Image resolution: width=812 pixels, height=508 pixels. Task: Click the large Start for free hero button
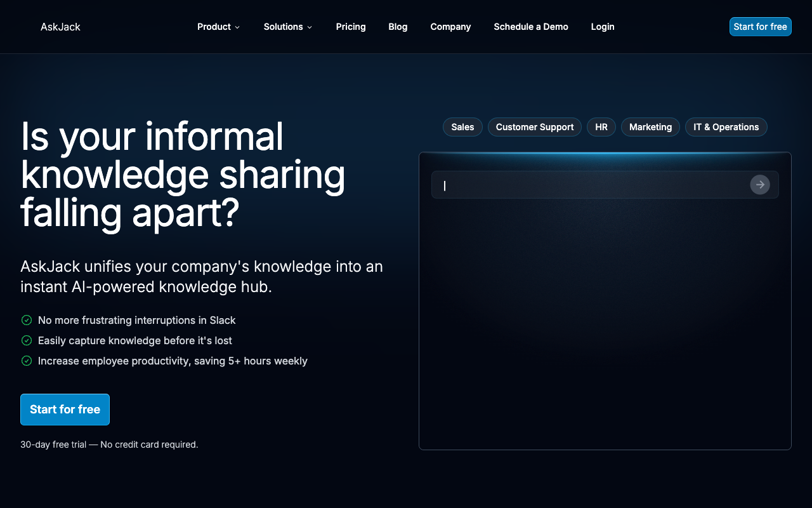[x=65, y=410]
